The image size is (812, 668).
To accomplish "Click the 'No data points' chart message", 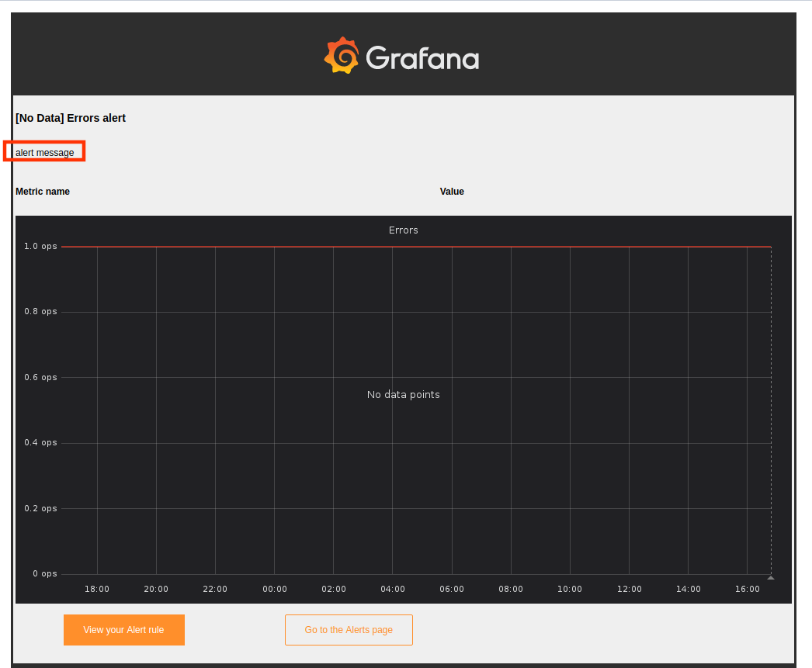I will 404,394.
